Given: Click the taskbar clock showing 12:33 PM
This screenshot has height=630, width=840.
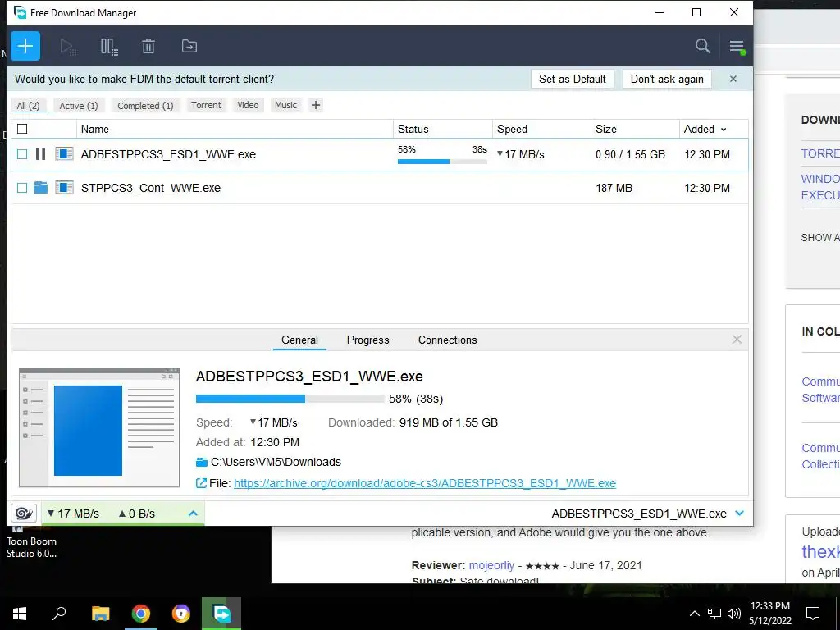Looking at the screenshot, I should pyautogui.click(x=769, y=614).
